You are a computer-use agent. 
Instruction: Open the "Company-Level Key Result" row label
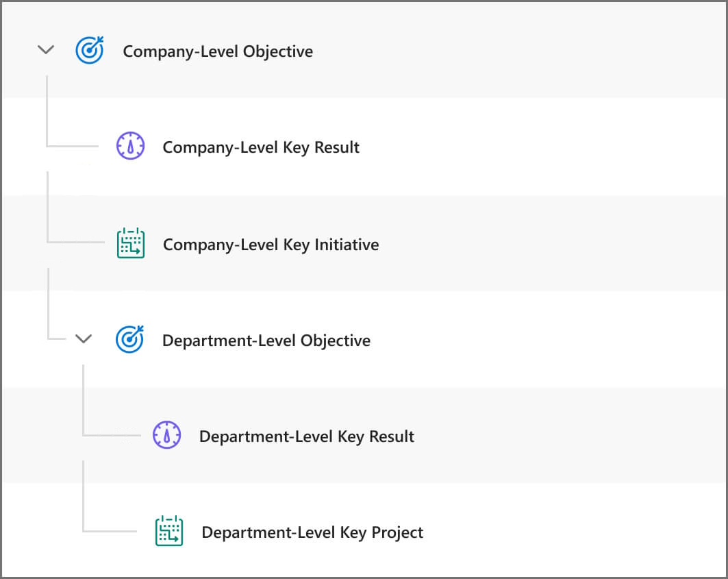(261, 148)
